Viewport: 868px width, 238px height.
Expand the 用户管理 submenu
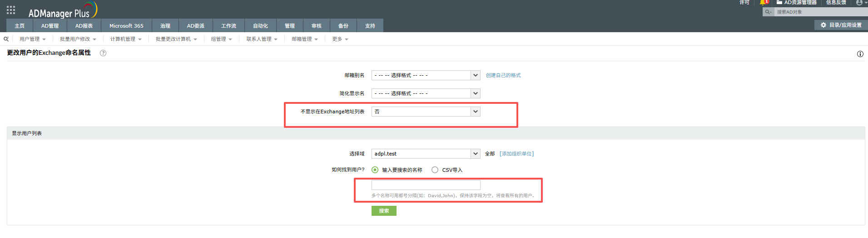tap(33, 39)
